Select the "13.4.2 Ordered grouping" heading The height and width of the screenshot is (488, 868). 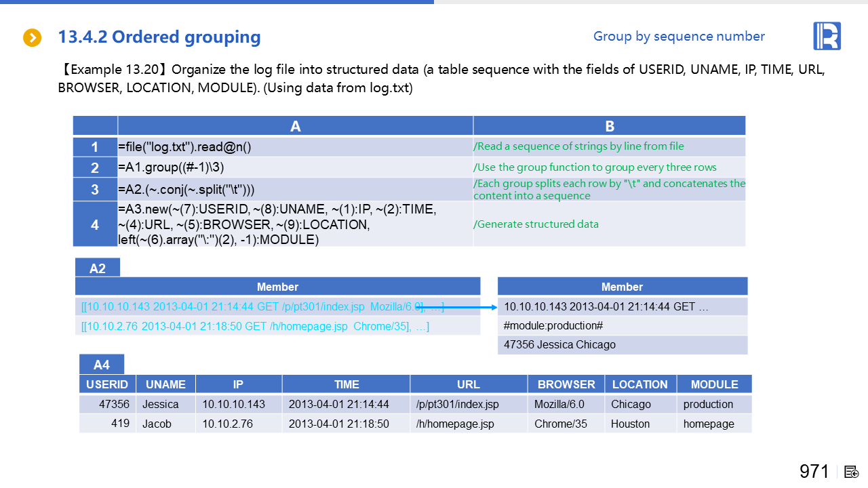tap(159, 37)
